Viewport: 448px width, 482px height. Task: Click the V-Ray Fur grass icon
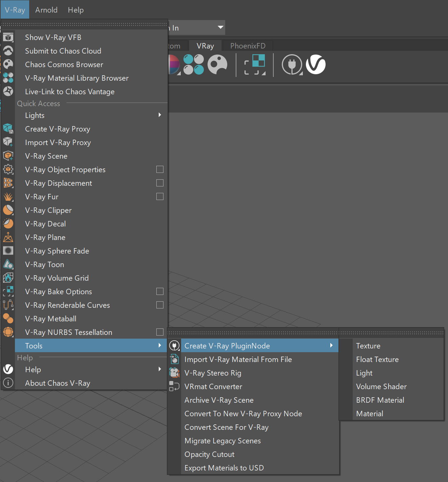point(8,197)
